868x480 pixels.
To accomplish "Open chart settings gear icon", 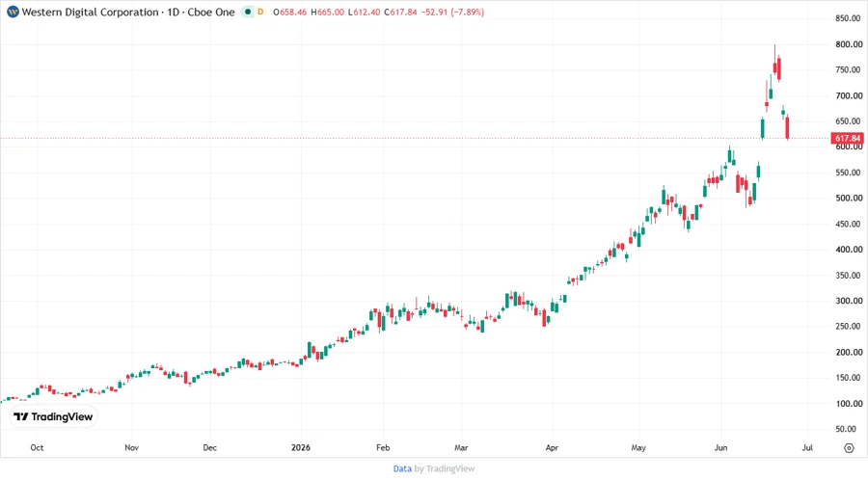I will click(x=849, y=448).
